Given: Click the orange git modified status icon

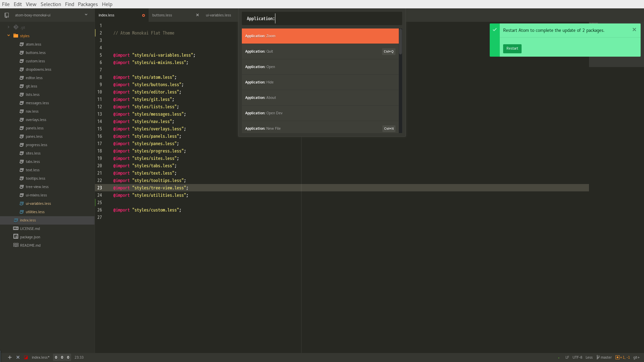Looking at the screenshot, I should [x=618, y=357].
